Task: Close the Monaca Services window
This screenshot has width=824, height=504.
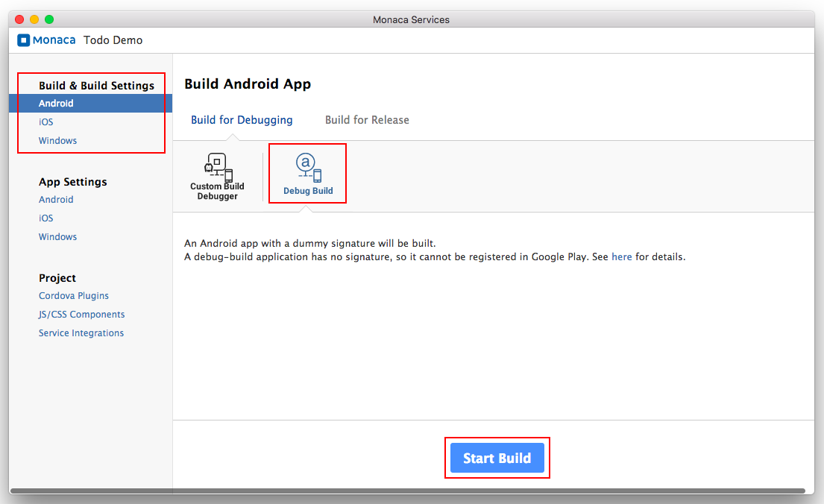Action: (x=19, y=19)
